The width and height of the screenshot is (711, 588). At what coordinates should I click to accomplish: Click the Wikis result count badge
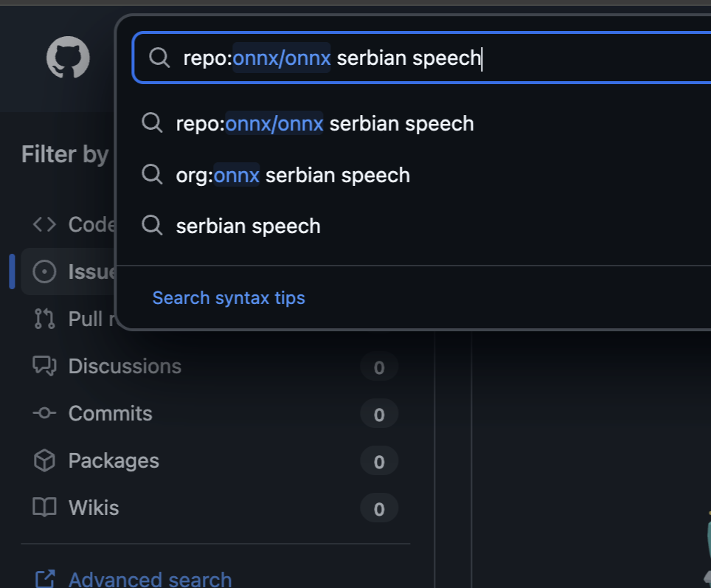point(379,508)
